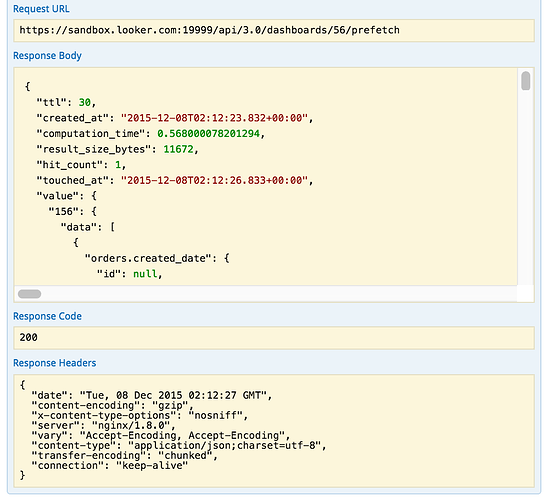
Task: Click the Response Headers heading
Action: point(55,363)
